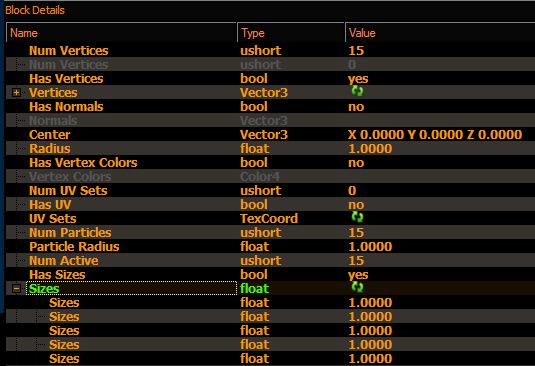Select the Has Vertex Colors row
Viewport: 535px width, 366px height.
(x=270, y=162)
